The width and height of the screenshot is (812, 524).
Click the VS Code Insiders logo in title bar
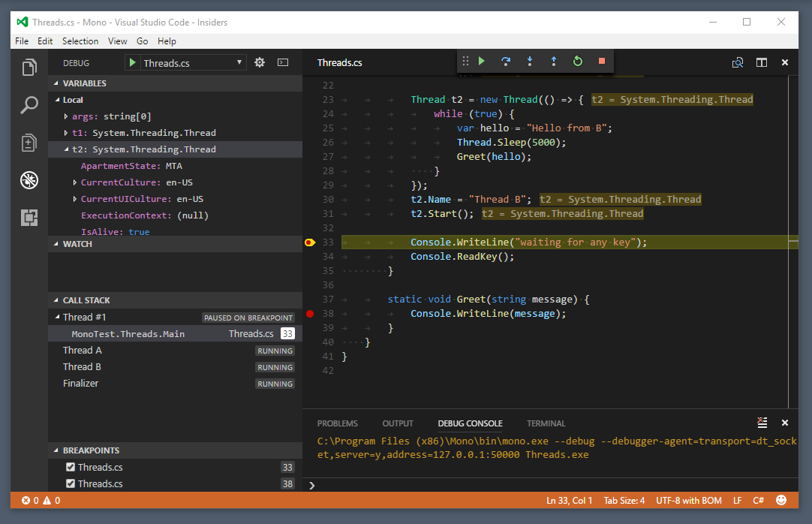point(23,22)
